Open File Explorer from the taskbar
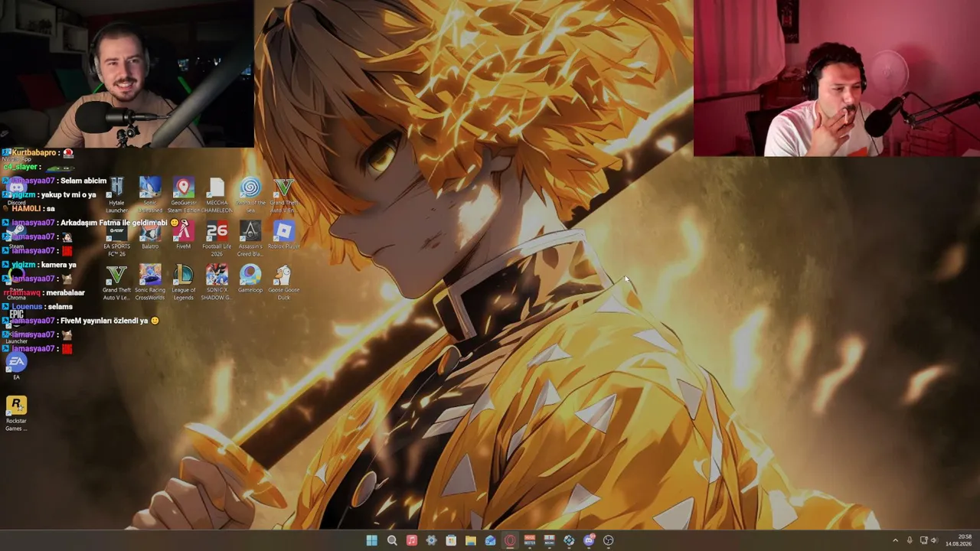This screenshot has width=980, height=551. click(471, 540)
